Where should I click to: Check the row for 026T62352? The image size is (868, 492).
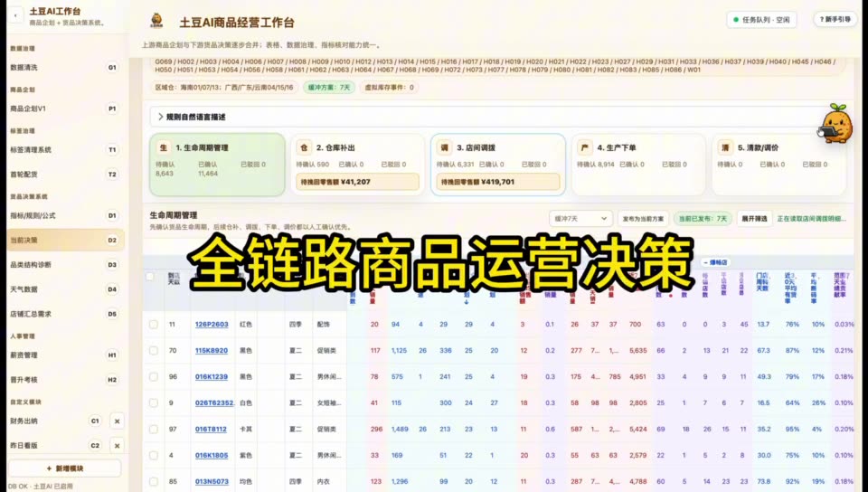pyautogui.click(x=154, y=402)
